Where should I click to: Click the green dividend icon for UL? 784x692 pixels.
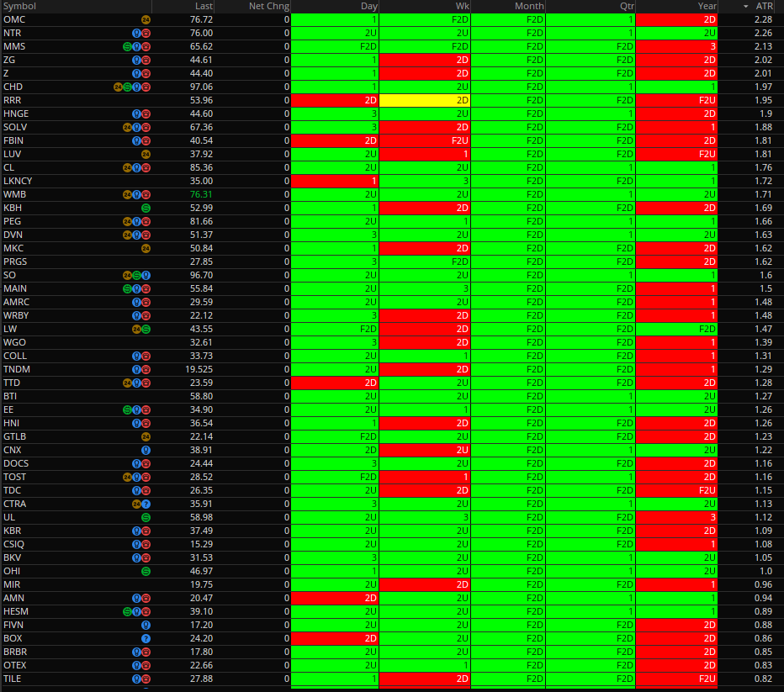click(146, 518)
